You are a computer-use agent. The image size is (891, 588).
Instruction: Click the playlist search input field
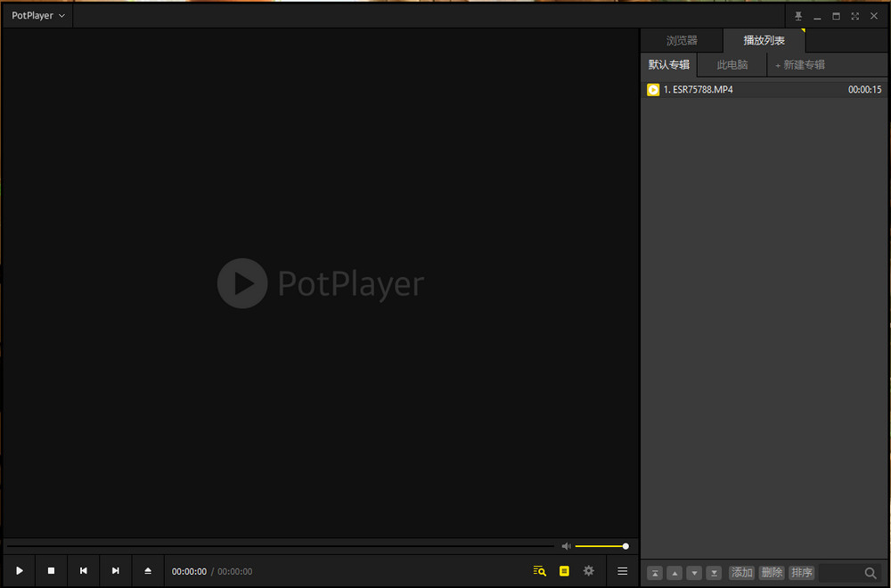pos(840,573)
